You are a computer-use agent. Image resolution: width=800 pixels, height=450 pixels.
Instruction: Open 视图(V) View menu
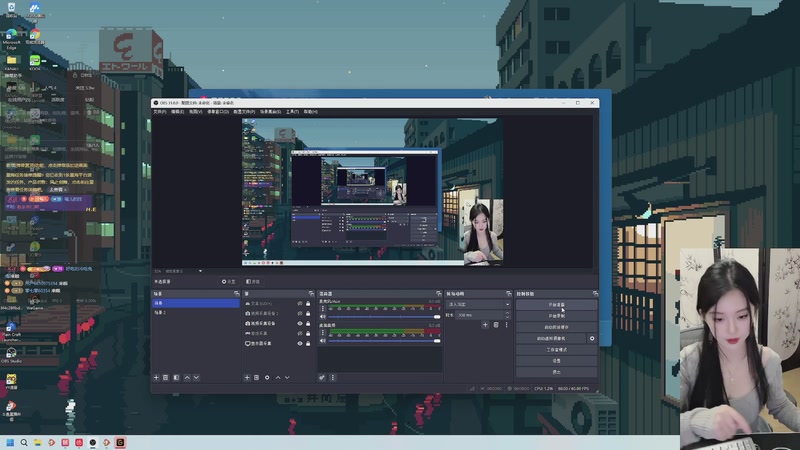tap(195, 112)
